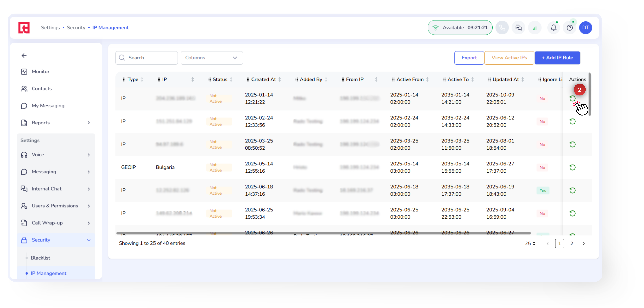Click the View Active IPs button
The width and height of the screenshot is (644, 308).
pyautogui.click(x=509, y=58)
